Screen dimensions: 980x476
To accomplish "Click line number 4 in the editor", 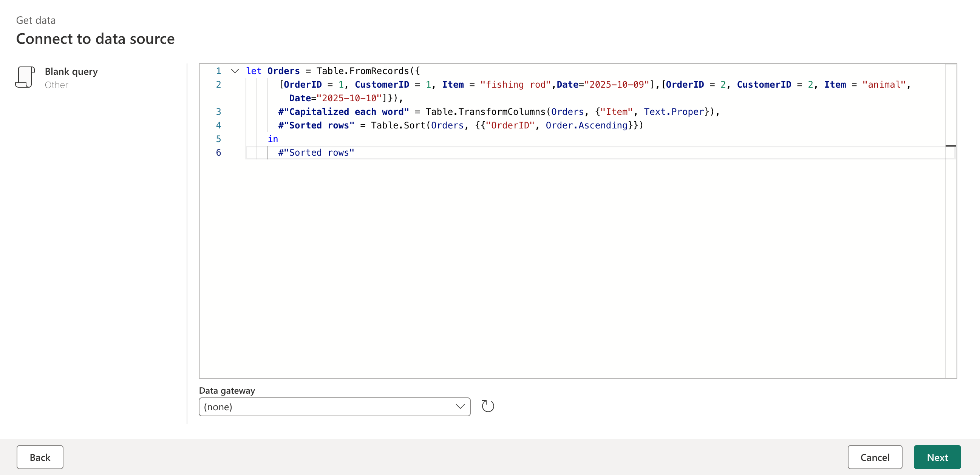I will 218,125.
